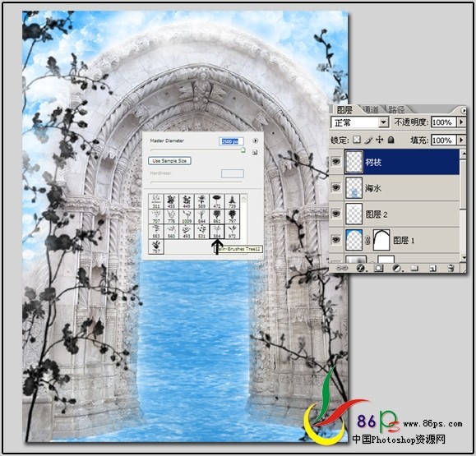Switch to the 通道 channels tab
The image size is (476, 456).
click(371, 109)
